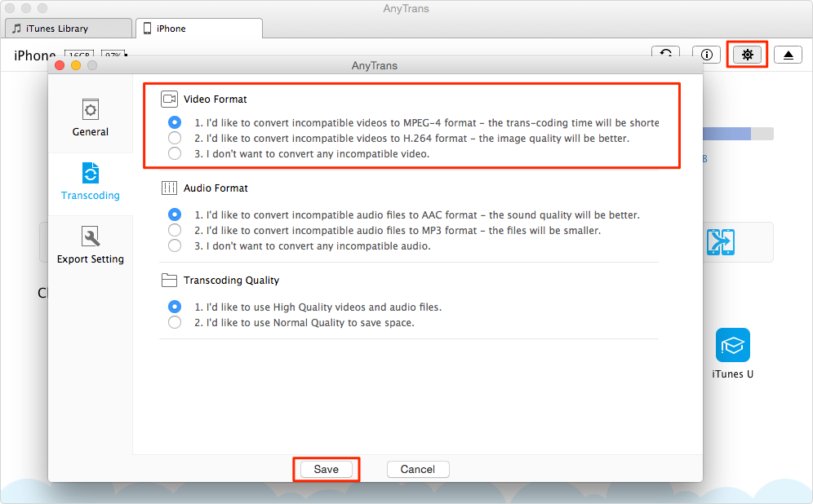The width and height of the screenshot is (813, 504).
Task: Choose MPEG-4 video conversion option
Action: (175, 123)
